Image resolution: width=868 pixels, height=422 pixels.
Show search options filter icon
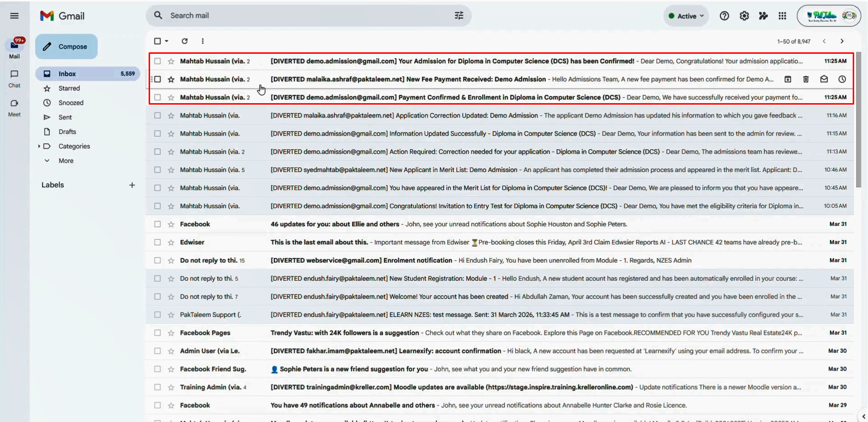(x=459, y=15)
